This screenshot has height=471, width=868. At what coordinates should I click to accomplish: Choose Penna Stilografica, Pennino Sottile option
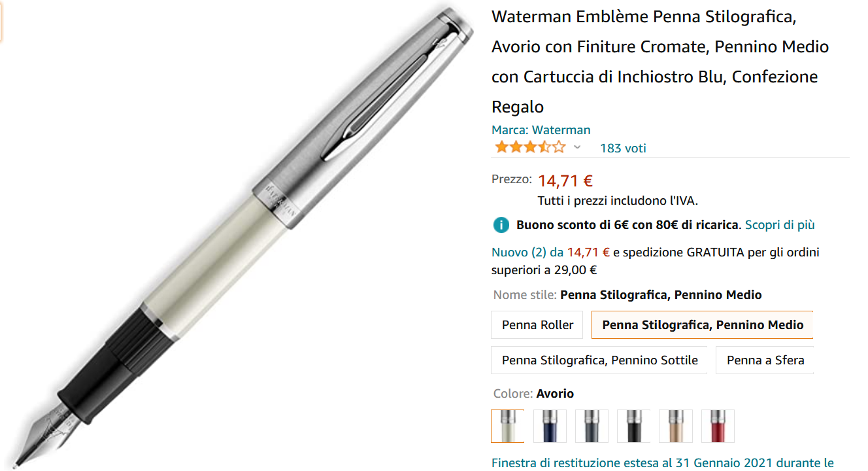(x=599, y=360)
